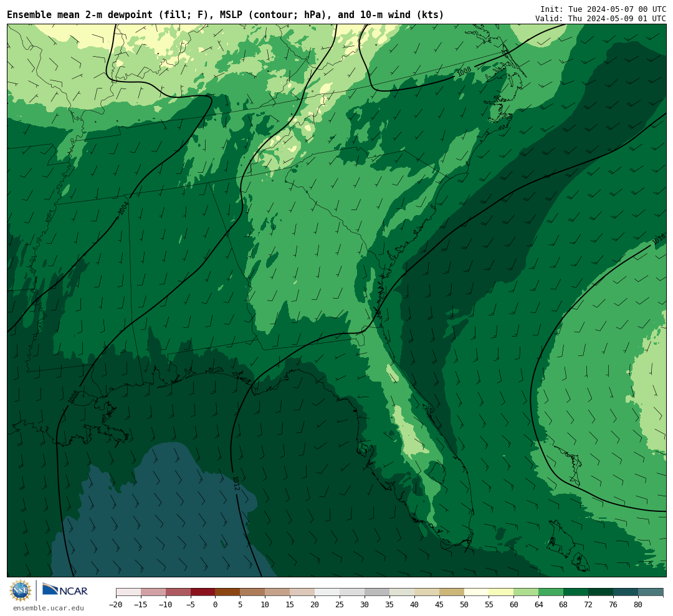The image size is (673, 616).
Task: Pick the 20 to 25 near-white swatch
Action: tap(328, 592)
